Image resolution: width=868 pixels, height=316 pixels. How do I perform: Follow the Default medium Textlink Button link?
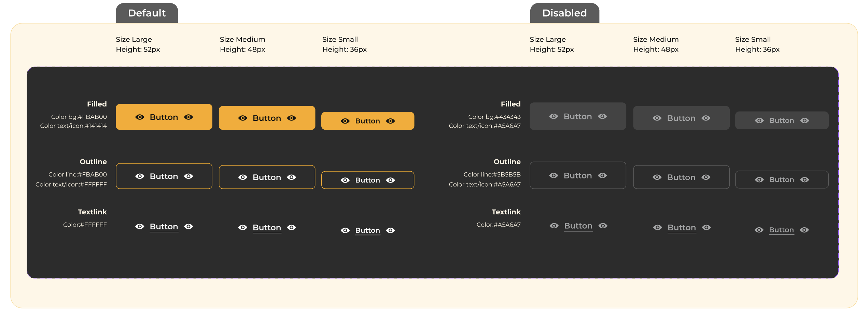267,228
